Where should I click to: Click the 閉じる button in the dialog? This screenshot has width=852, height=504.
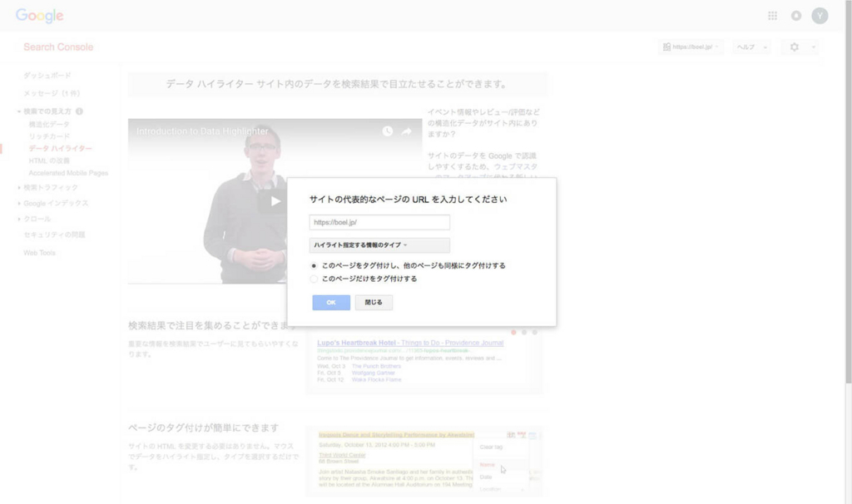click(374, 303)
